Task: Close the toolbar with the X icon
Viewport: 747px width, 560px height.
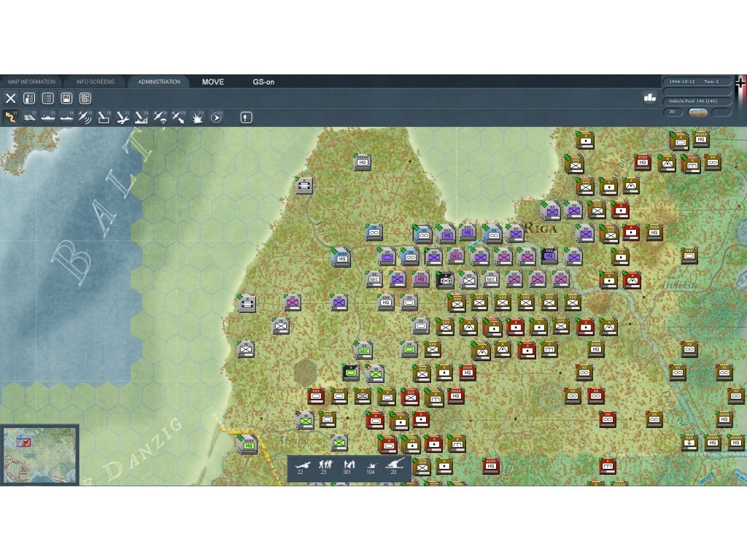Action: coord(11,98)
